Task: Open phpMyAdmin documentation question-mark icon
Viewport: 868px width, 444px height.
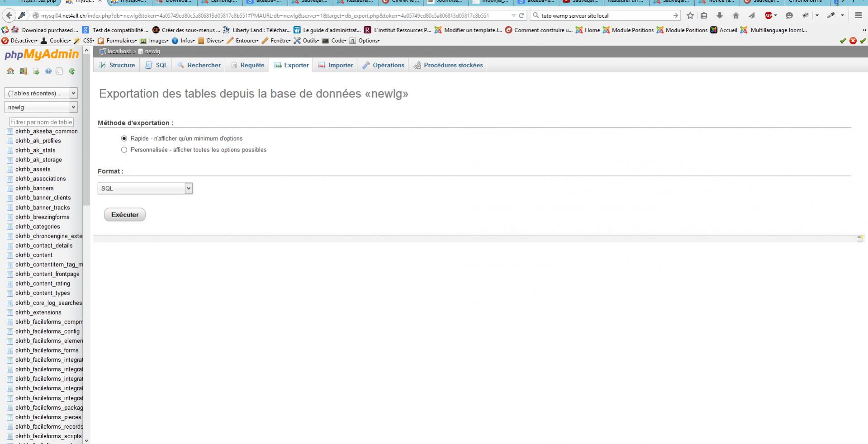Action: [48, 71]
